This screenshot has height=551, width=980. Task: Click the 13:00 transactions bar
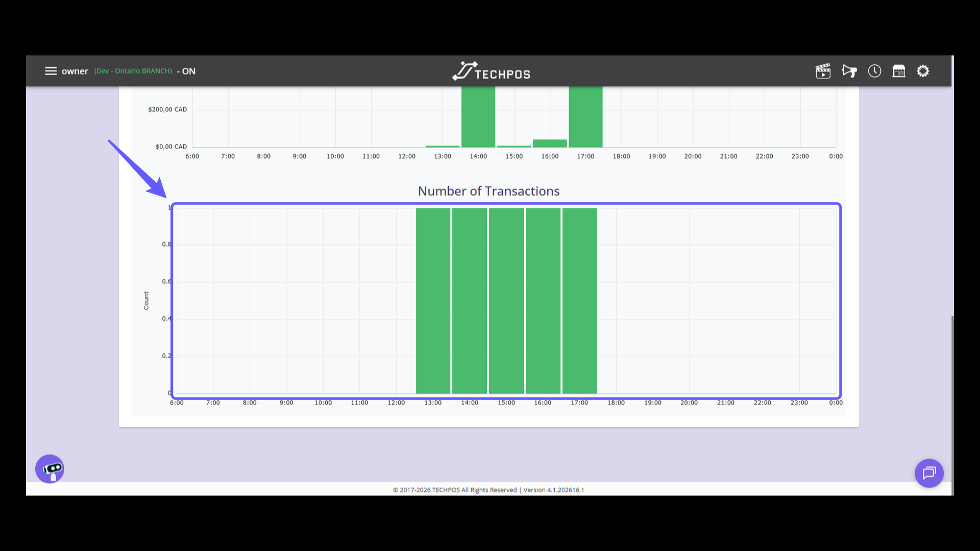point(433,301)
